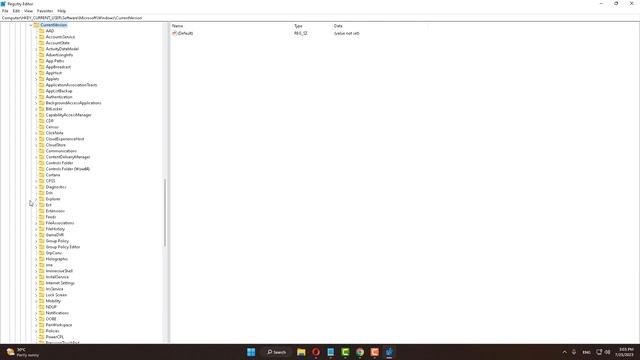Open the View menu

pos(28,11)
